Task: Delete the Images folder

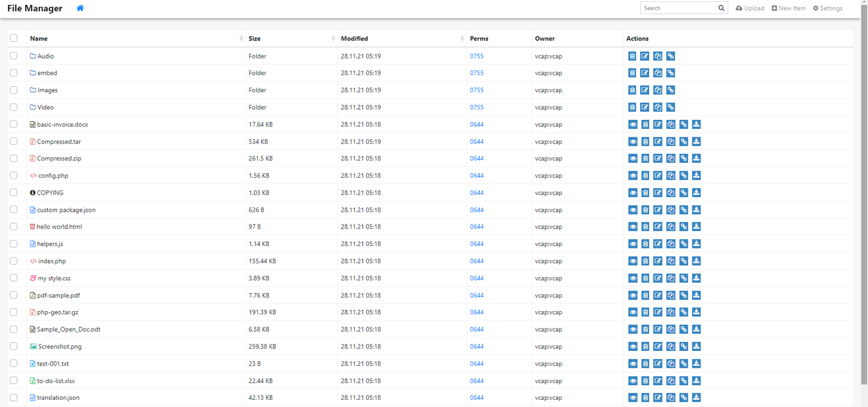Action: click(632, 90)
